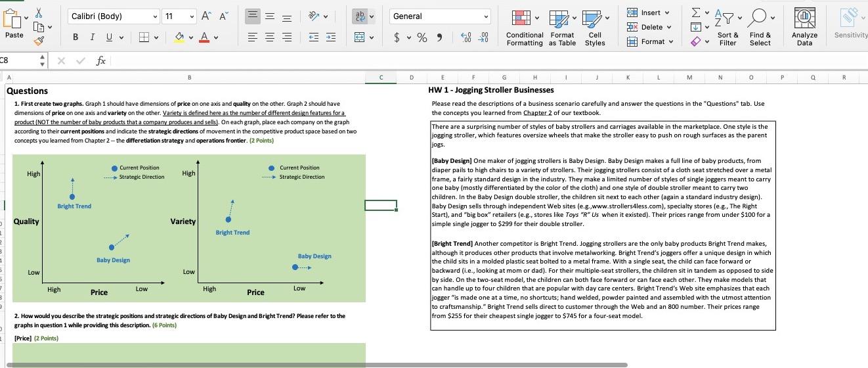Toggle Italic formatting
The height and width of the screenshot is (368, 868).
92,37
